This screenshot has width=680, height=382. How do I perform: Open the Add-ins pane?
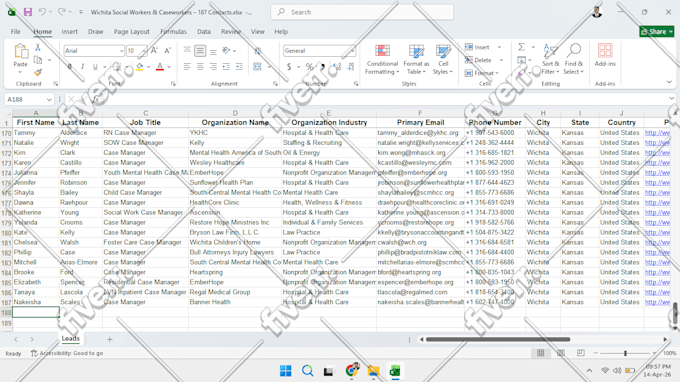pos(605,55)
